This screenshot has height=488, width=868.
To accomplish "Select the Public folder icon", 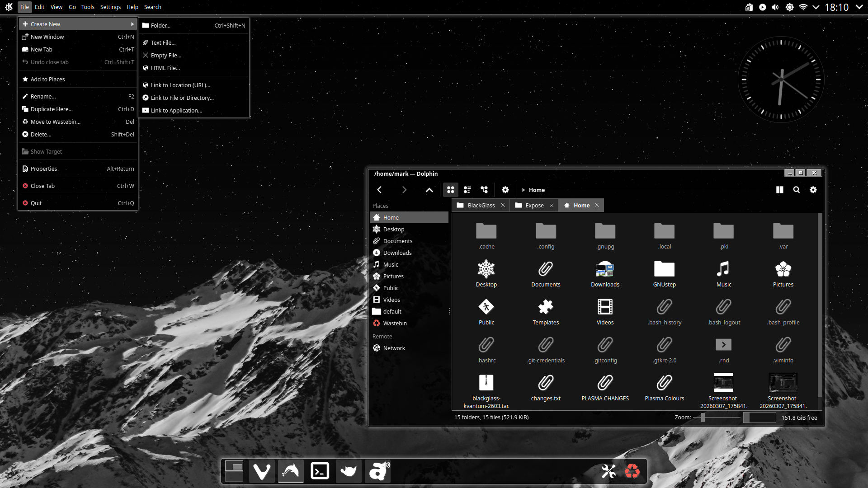I will pos(486,307).
